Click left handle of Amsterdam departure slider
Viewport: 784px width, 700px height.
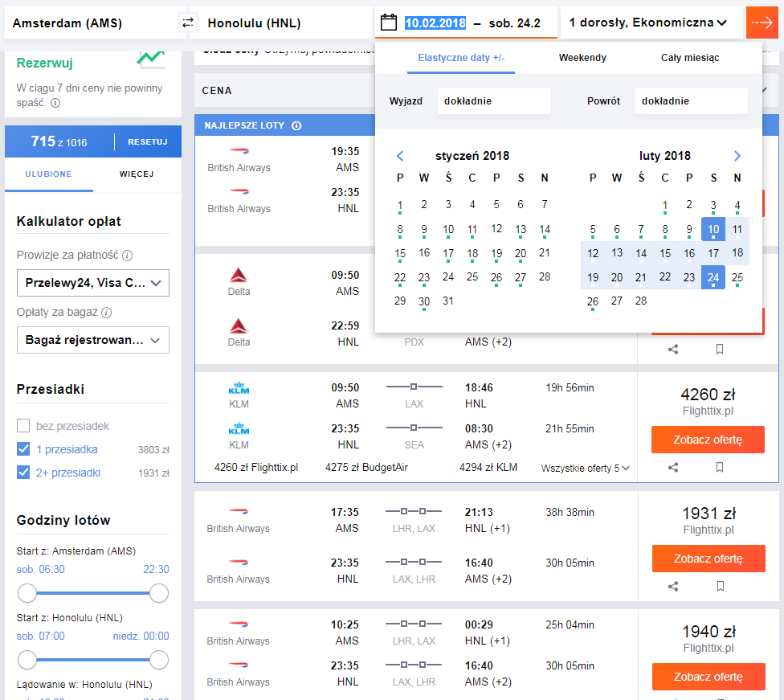[27, 593]
